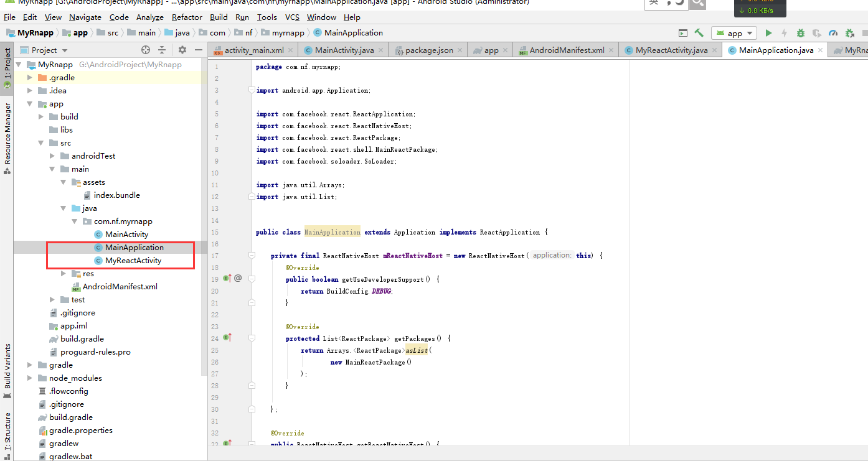The width and height of the screenshot is (868, 461).
Task: Close the MainActivity.java tab
Action: pos(382,50)
